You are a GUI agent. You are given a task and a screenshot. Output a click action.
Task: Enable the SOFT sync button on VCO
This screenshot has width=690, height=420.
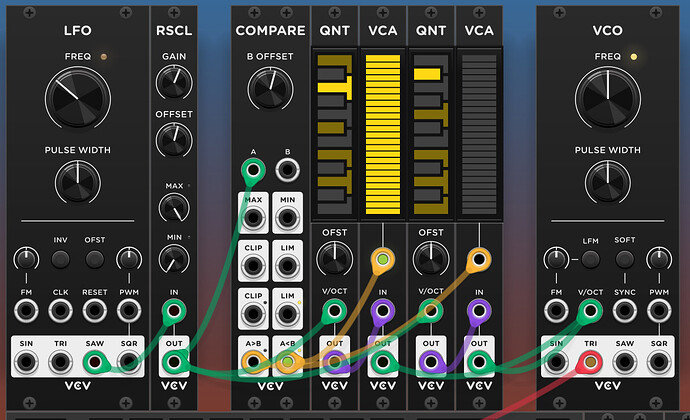click(624, 259)
